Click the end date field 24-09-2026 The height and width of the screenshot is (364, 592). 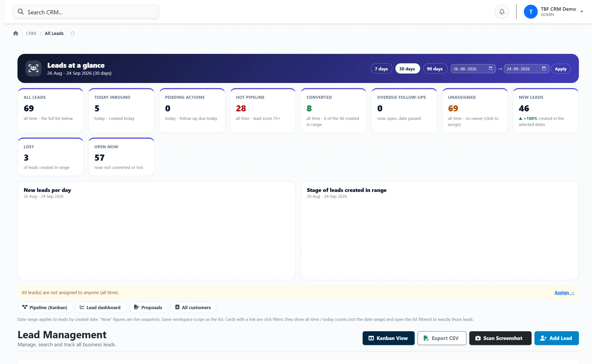526,69
